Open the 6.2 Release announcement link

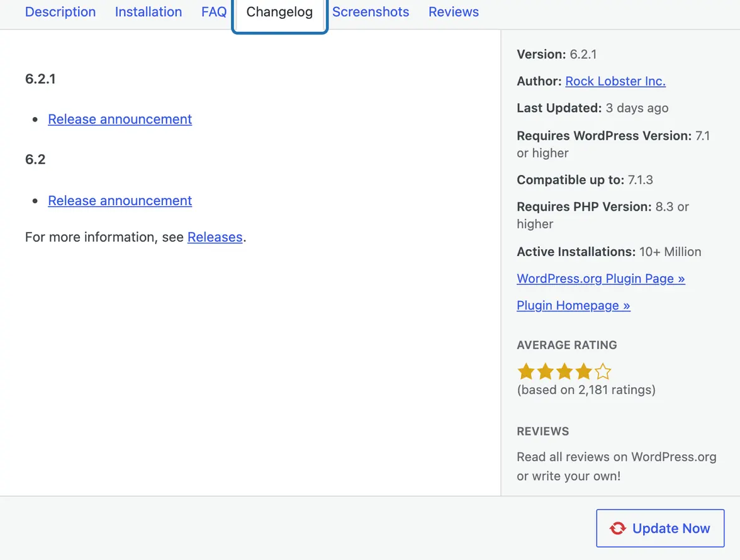pyautogui.click(x=120, y=201)
